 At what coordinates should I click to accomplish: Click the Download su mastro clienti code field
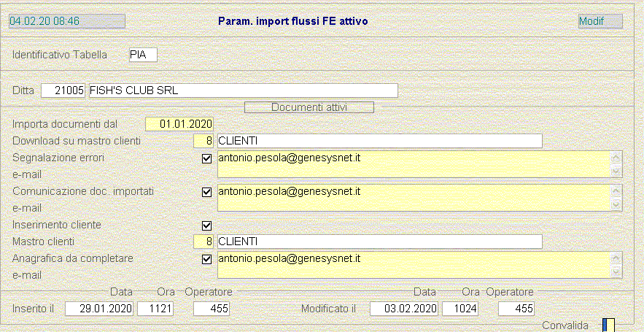click(204, 140)
